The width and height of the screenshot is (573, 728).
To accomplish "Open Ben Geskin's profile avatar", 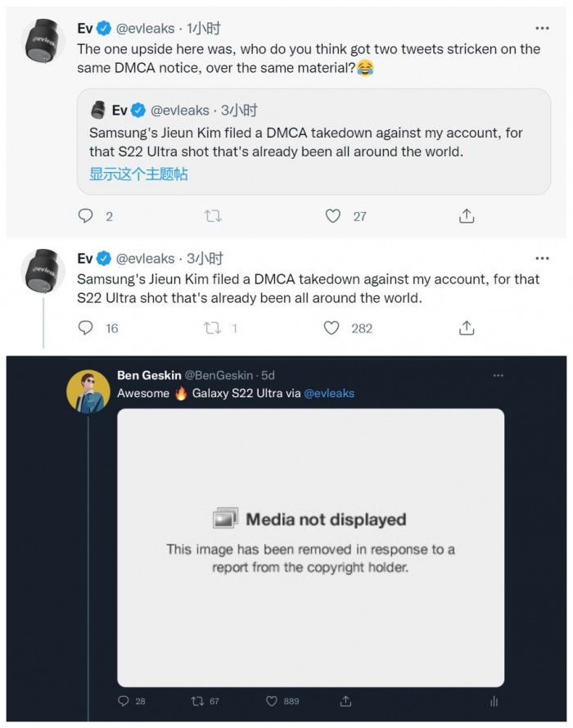I will click(x=88, y=391).
